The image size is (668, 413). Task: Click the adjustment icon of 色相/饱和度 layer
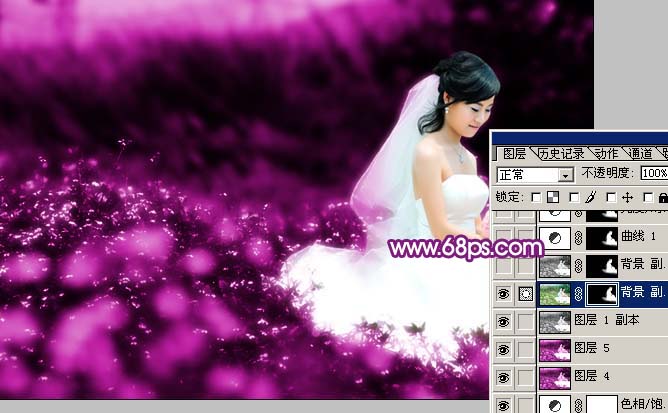coord(552,405)
